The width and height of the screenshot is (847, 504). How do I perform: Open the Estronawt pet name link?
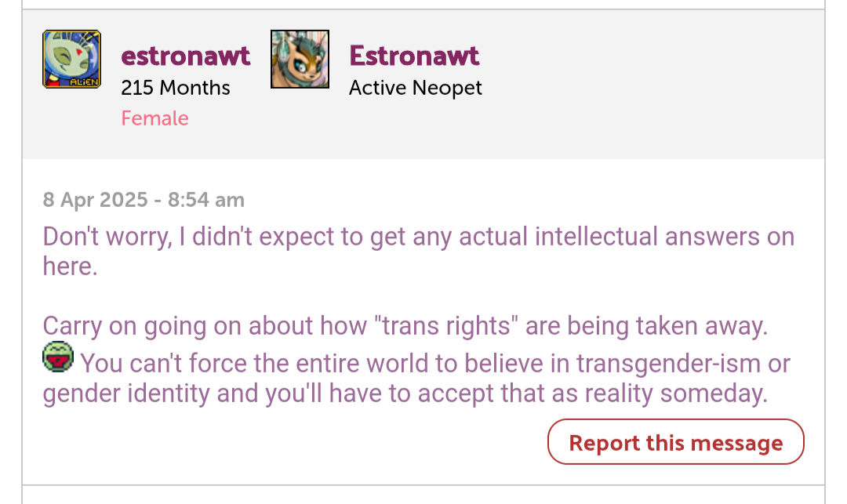(414, 56)
